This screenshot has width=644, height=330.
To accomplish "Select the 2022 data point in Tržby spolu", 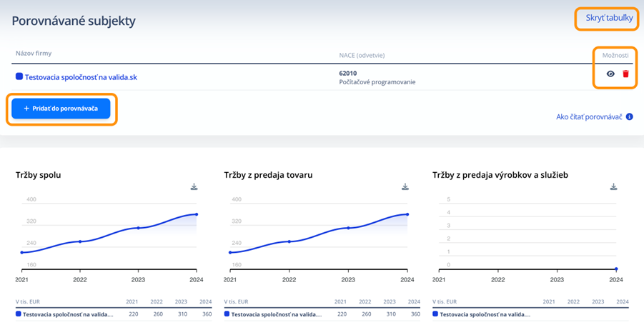I will pos(80,241).
